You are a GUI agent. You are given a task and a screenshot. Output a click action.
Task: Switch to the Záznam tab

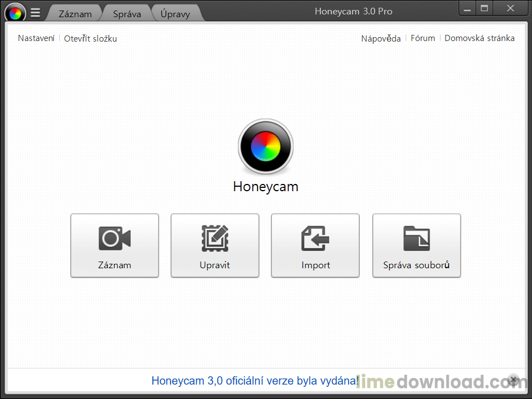click(75, 14)
